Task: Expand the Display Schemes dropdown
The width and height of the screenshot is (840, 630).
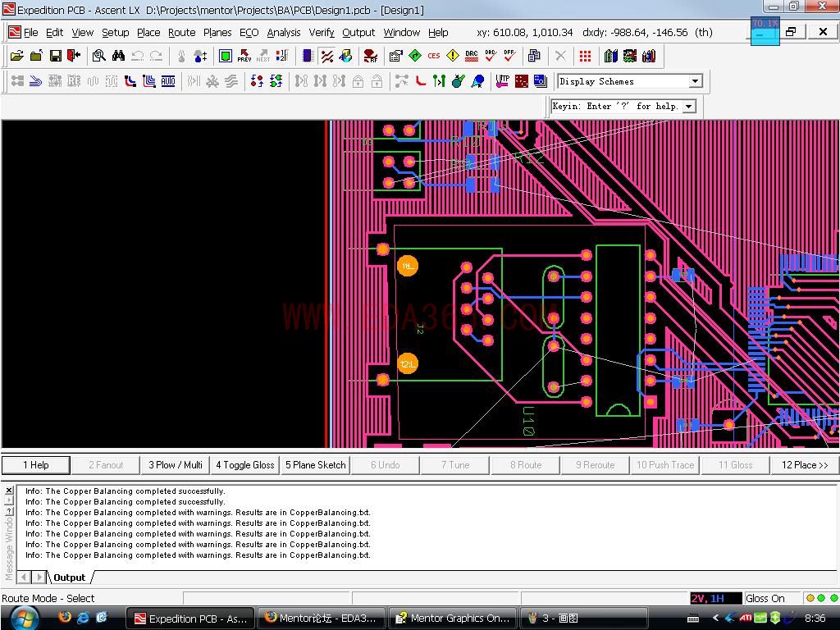Action: pos(696,81)
